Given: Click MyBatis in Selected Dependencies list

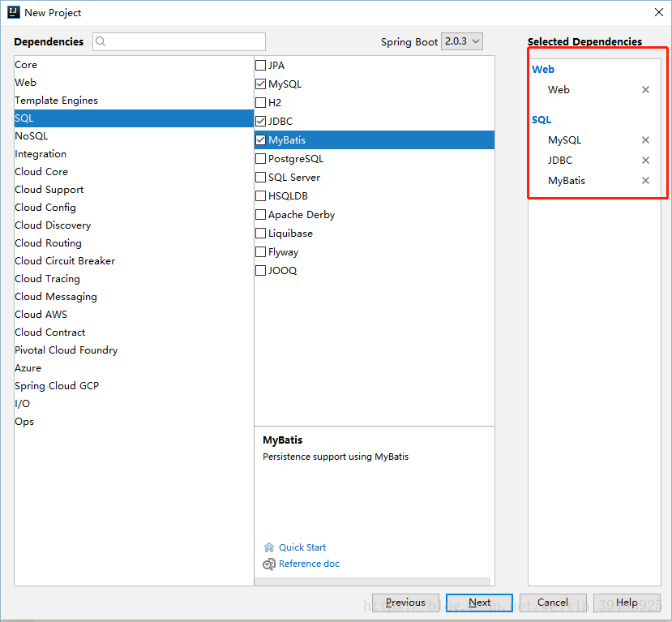Looking at the screenshot, I should [567, 181].
